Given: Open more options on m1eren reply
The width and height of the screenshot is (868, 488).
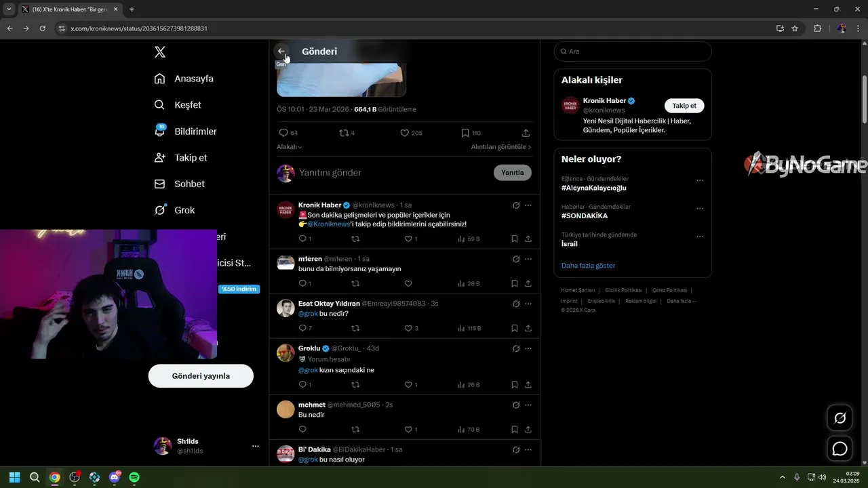Looking at the screenshot, I should [528, 259].
